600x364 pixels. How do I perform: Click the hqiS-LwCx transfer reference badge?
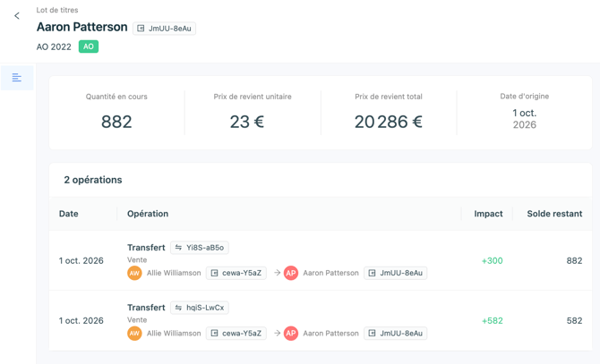click(200, 308)
